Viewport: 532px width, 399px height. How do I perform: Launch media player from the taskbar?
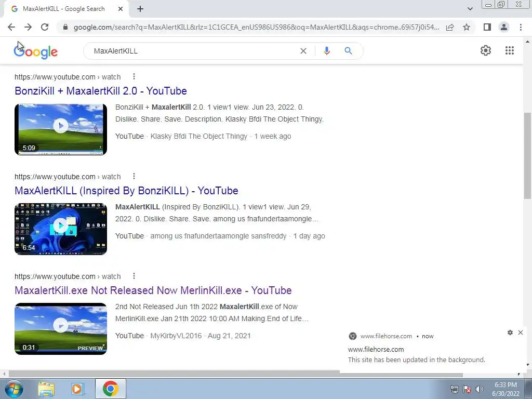tap(77, 389)
